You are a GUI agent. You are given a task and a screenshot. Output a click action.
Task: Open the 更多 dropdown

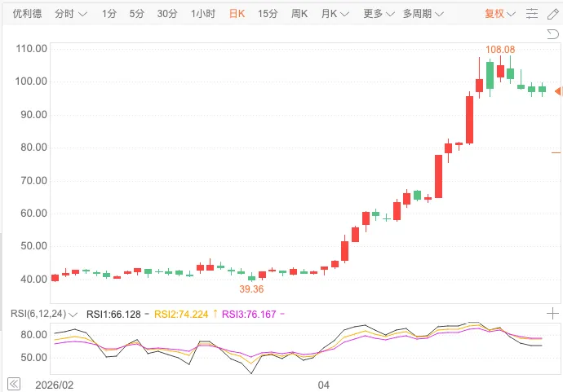(x=379, y=14)
